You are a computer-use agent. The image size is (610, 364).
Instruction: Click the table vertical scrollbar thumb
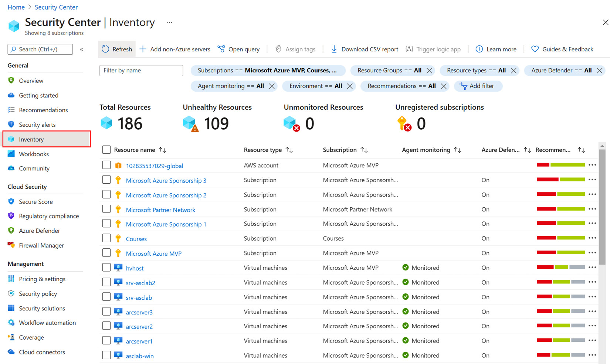[x=602, y=207]
